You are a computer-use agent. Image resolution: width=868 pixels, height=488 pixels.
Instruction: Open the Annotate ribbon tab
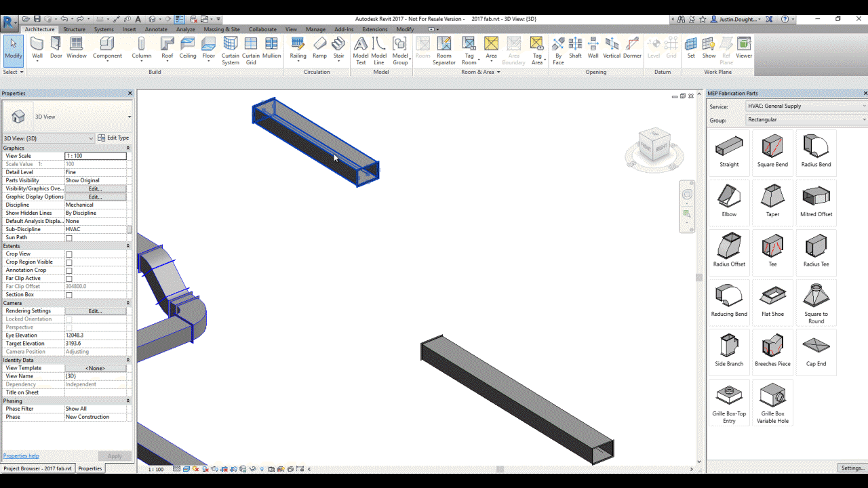click(156, 29)
